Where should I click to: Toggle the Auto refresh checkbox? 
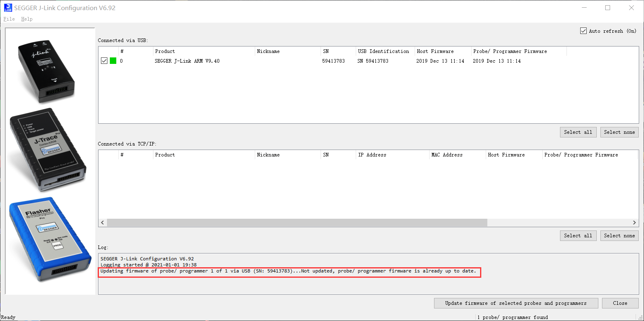click(583, 31)
